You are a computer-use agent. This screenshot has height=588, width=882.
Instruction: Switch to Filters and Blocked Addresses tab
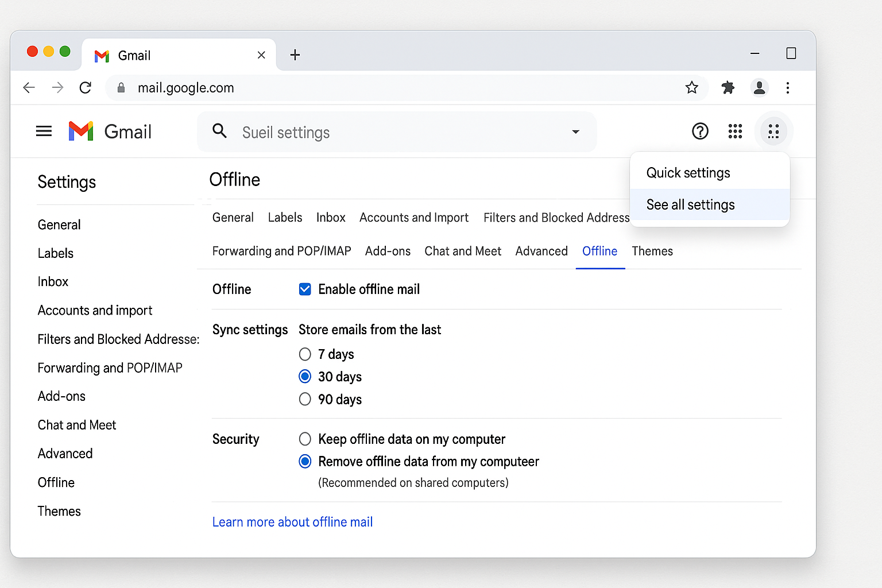coord(556,218)
